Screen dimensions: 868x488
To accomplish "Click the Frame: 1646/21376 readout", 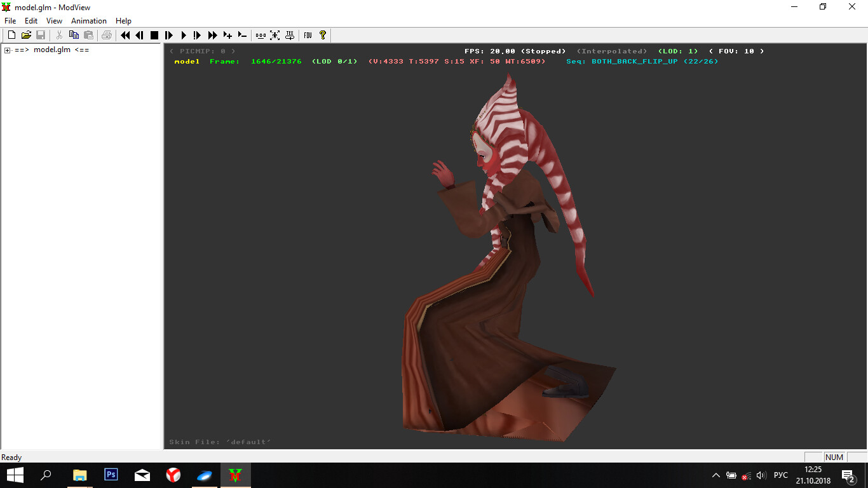I will (256, 62).
